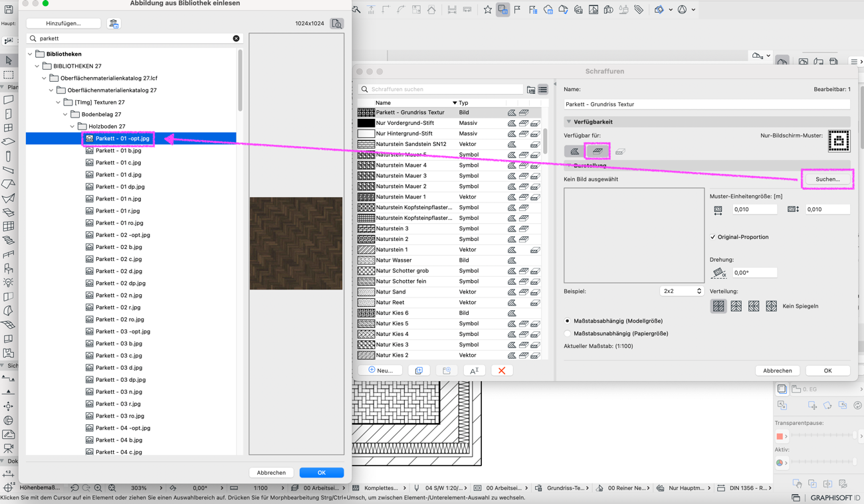Collapse the Verfügbarkeit section
Screen dimensions: 864x504
pyautogui.click(x=569, y=122)
